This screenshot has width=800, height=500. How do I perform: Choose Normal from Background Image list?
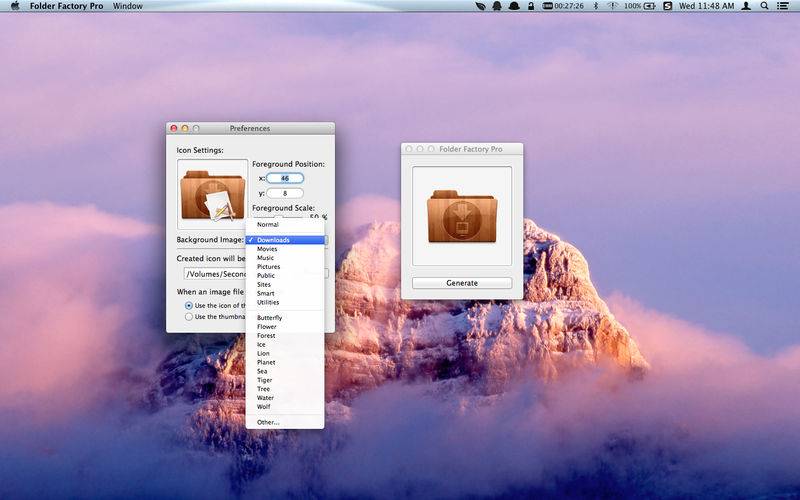point(285,224)
